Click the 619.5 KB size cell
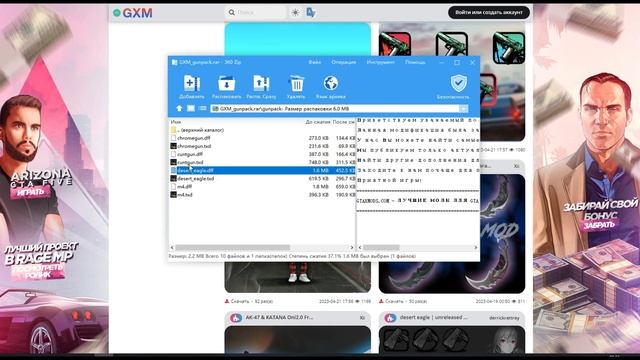The width and height of the screenshot is (640, 360). [x=318, y=179]
